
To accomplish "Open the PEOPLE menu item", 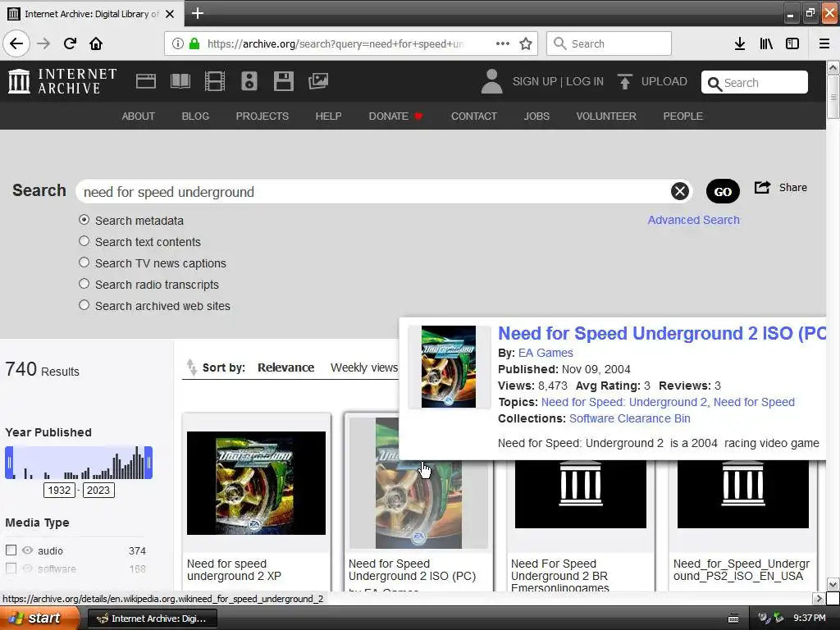I will click(x=683, y=116).
